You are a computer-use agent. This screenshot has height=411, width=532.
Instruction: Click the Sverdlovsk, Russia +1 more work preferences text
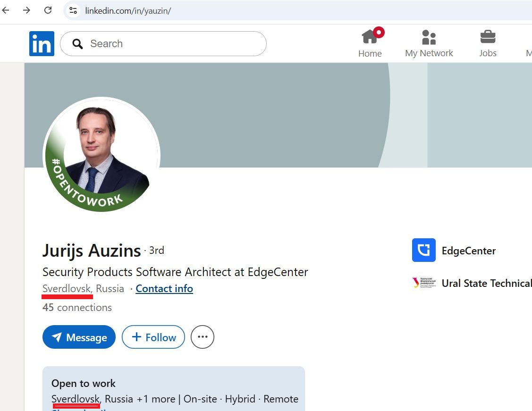point(175,399)
